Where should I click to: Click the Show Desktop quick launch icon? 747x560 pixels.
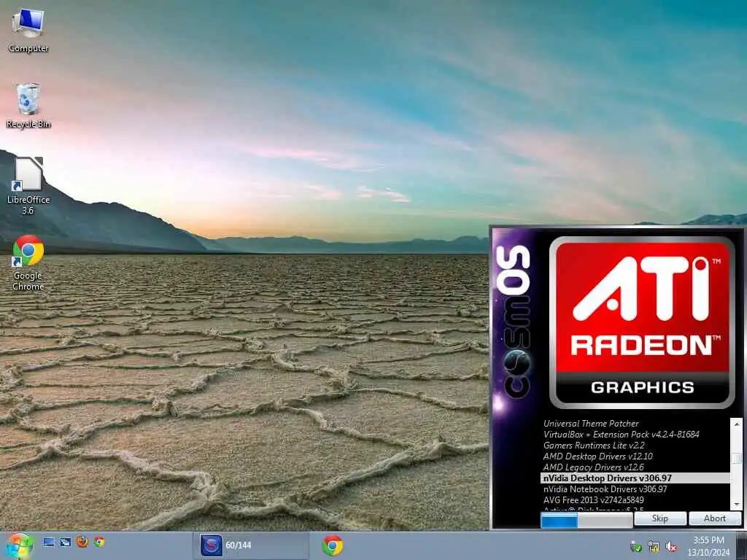pyautogui.click(x=48, y=542)
